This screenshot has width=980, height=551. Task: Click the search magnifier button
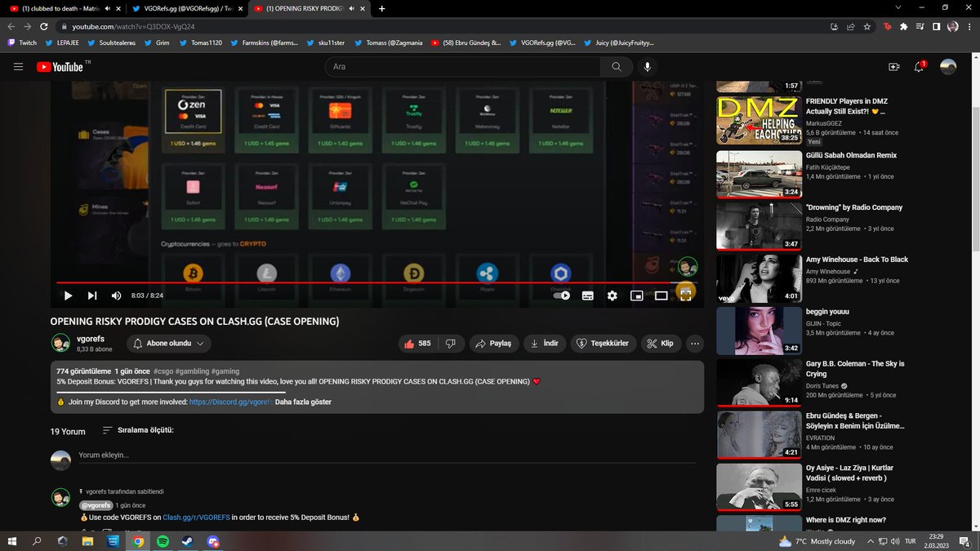[x=617, y=67]
